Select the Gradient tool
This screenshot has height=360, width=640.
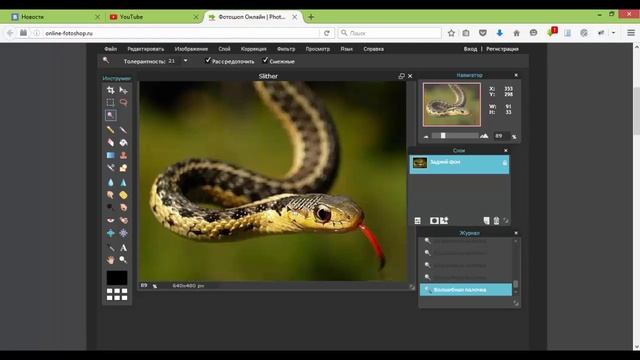(110, 155)
